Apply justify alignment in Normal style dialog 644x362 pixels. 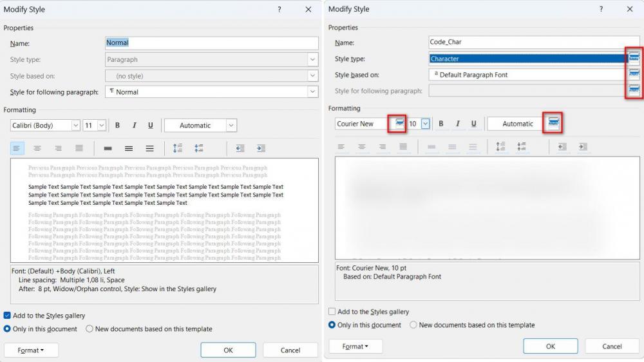pyautogui.click(x=79, y=148)
